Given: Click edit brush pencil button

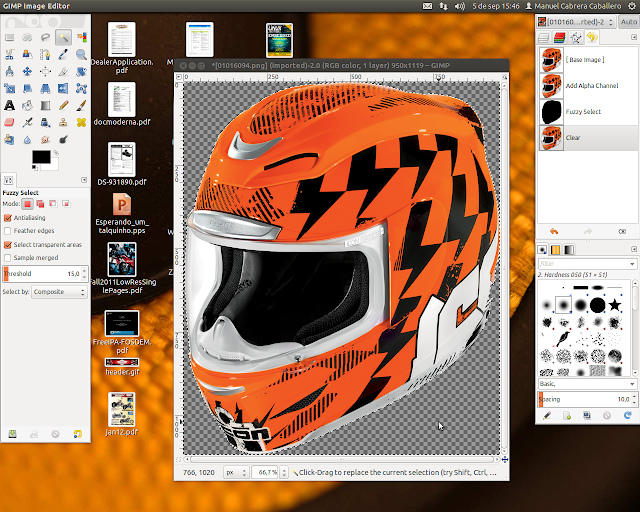Looking at the screenshot, I should [x=547, y=416].
